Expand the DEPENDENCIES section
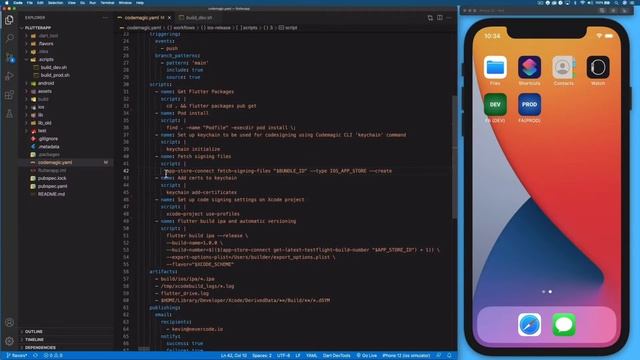 40,348
